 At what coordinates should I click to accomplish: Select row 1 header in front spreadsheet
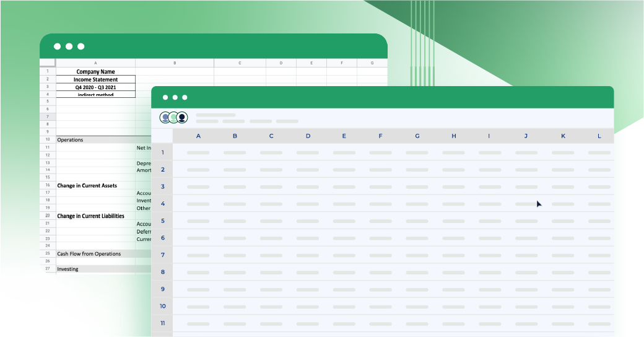[163, 152]
